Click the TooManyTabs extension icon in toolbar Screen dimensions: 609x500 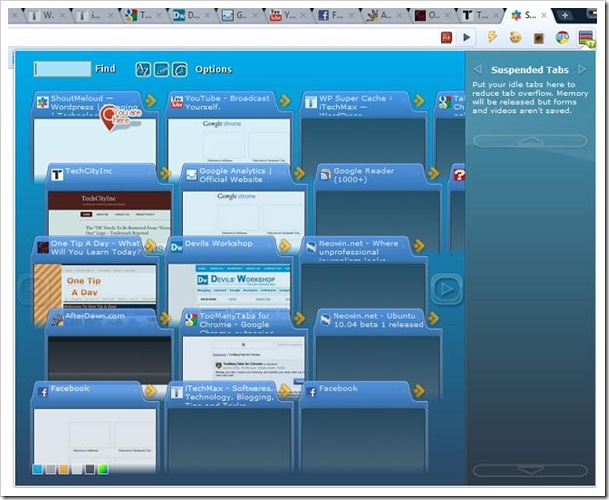[586, 38]
